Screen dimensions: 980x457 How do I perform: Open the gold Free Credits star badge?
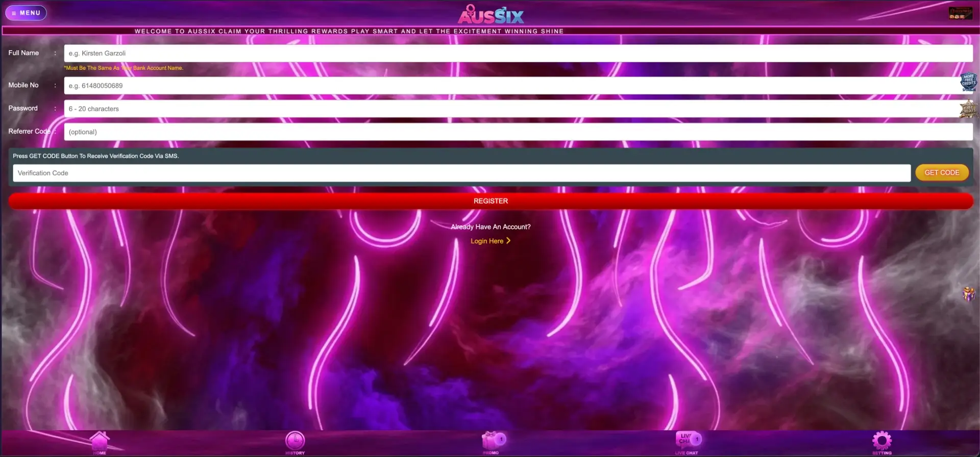pos(968,109)
